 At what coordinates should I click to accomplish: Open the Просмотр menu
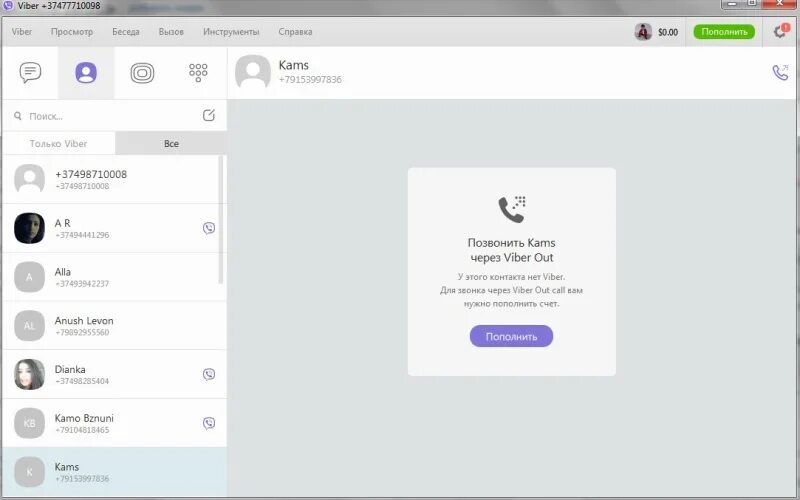click(72, 32)
